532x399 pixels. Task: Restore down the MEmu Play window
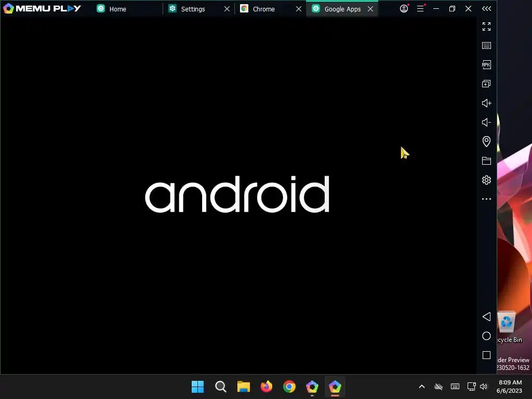pyautogui.click(x=452, y=8)
